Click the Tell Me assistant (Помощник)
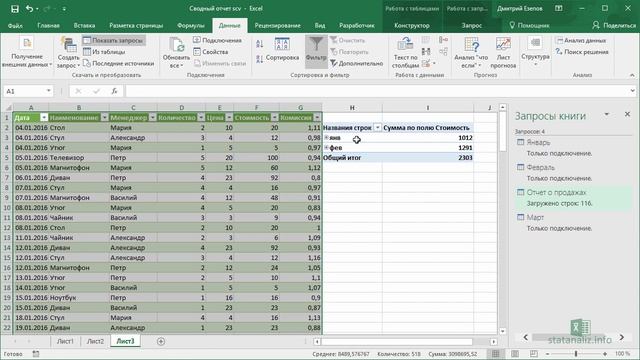The height and width of the screenshot is (360, 640). (x=529, y=25)
